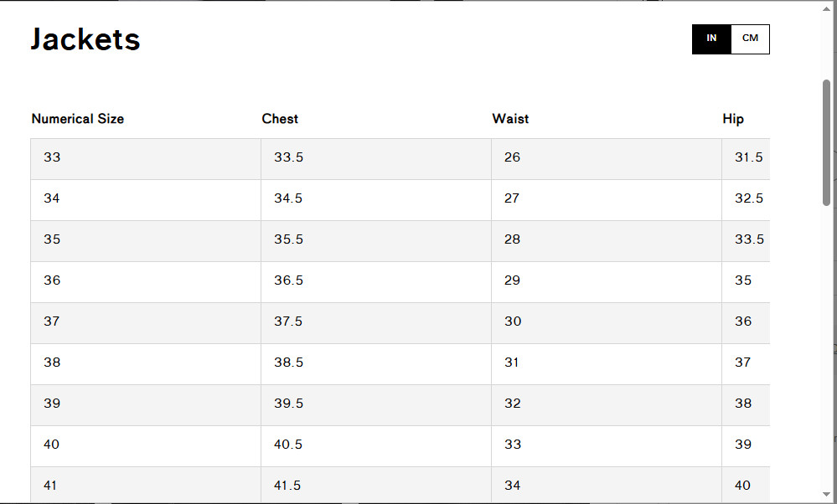The width and height of the screenshot is (837, 504).
Task: Click chest value 38.5
Action: 288,363
